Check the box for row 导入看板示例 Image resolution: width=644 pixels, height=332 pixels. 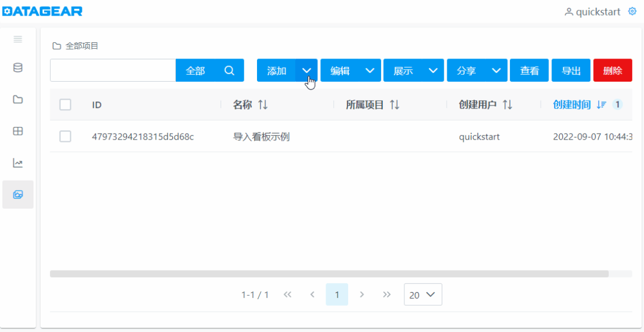(66, 136)
